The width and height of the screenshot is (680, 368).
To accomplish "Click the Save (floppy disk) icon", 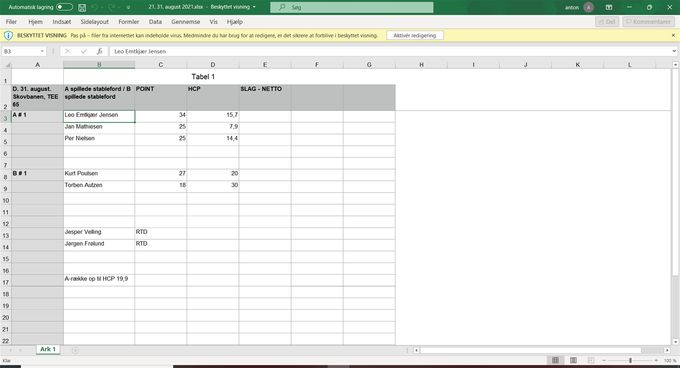I will (x=82, y=7).
